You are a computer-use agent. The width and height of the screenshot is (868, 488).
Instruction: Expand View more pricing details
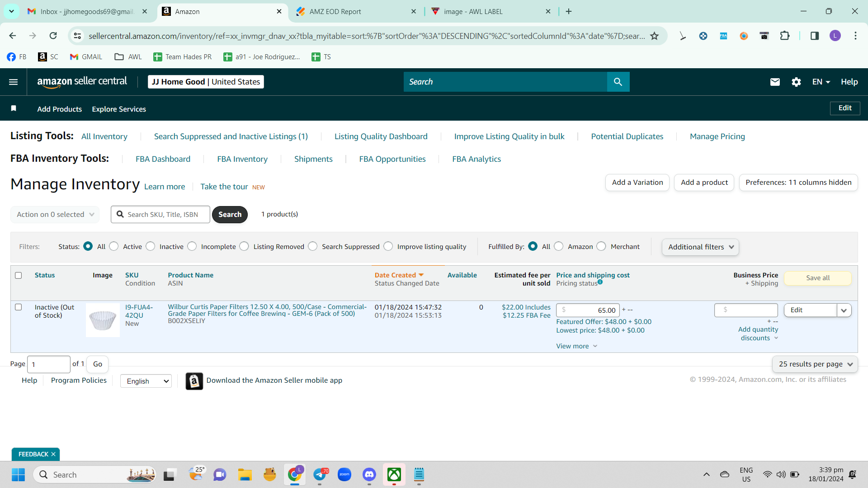click(x=577, y=346)
